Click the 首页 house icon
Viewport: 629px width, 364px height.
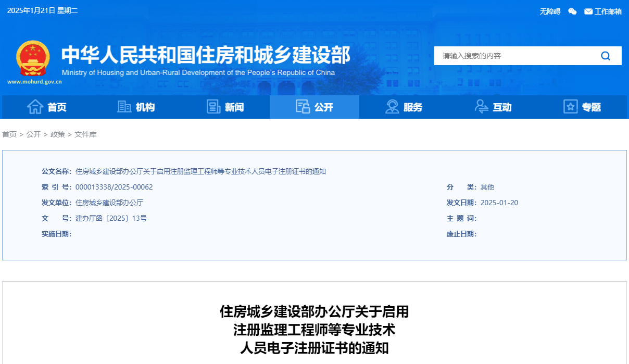(35, 107)
